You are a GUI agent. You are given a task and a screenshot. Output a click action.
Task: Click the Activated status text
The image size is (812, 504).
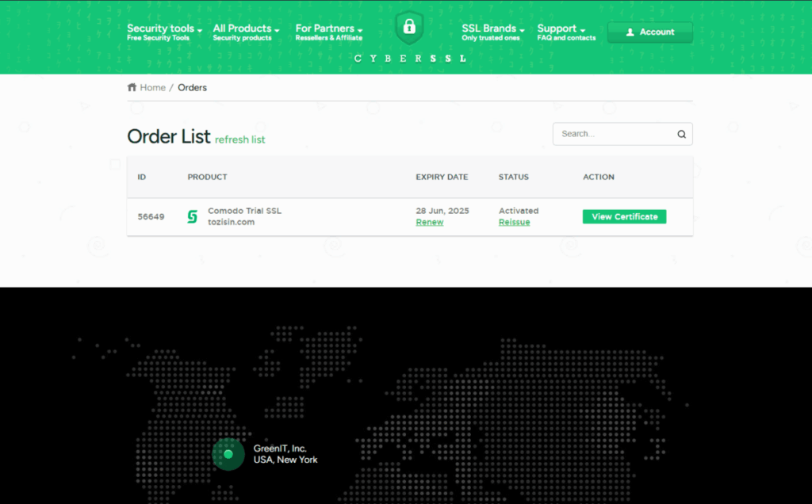519,211
